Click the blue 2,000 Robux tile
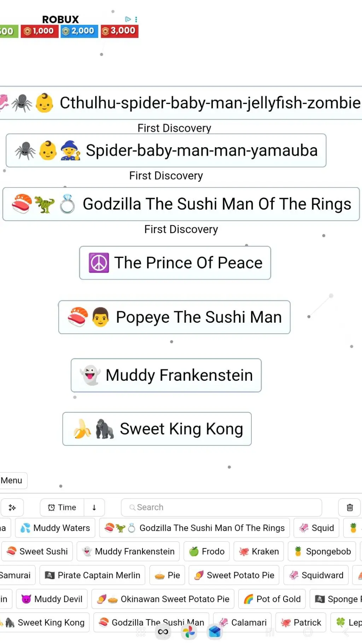This screenshot has width=362, height=644. 79,31
